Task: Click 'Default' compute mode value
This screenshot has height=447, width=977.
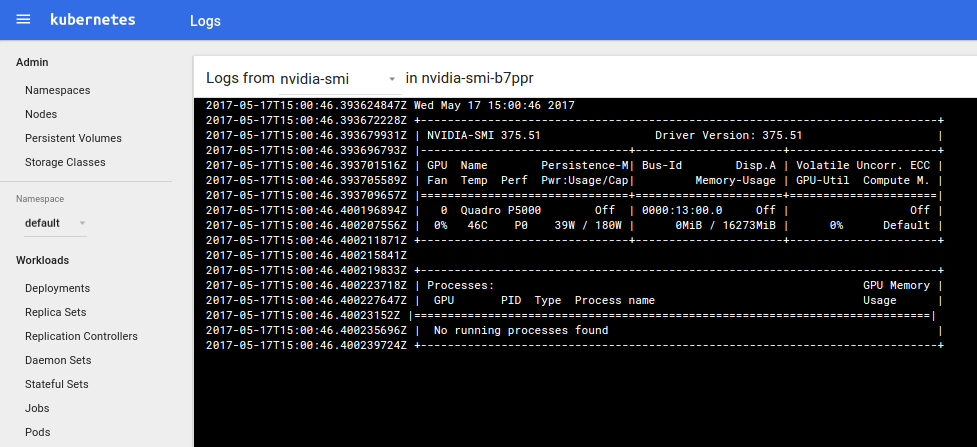Action: click(x=907, y=225)
